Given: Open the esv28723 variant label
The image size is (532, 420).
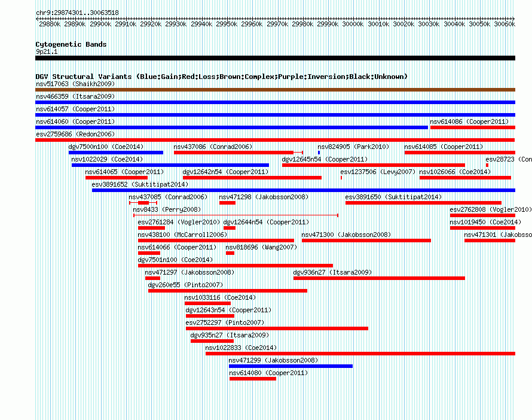Looking at the screenshot, I should tap(509, 159).
